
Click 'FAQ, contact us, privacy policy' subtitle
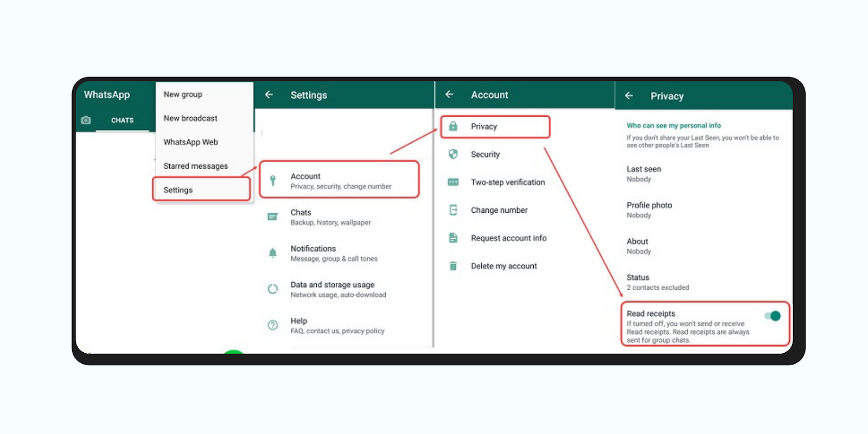click(x=337, y=331)
